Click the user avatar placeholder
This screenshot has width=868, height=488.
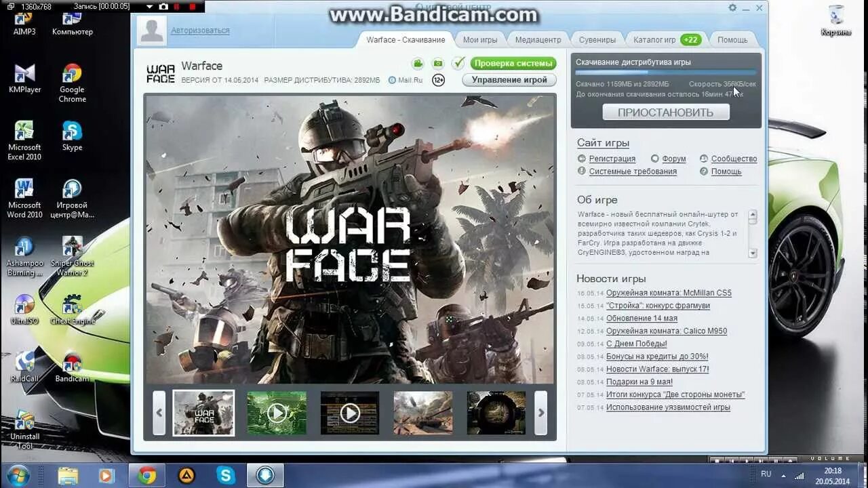[151, 30]
